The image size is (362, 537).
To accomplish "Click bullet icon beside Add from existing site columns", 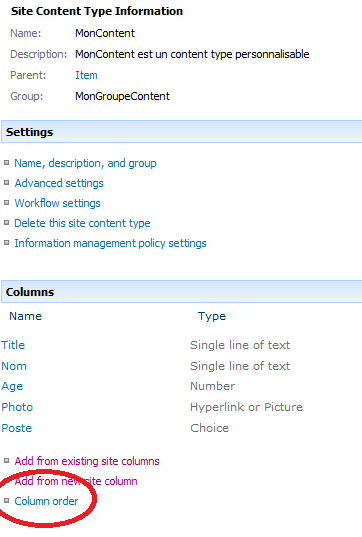I will click(7, 461).
